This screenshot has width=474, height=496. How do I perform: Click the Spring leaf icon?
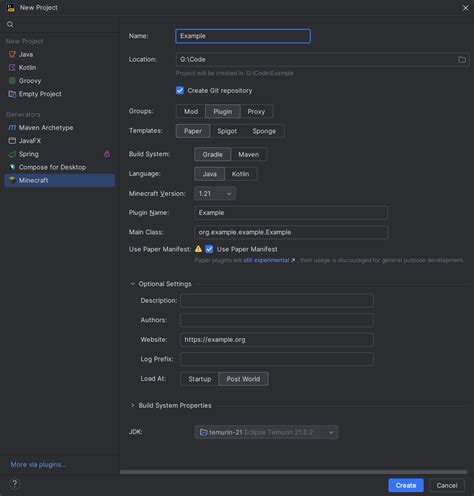pyautogui.click(x=12, y=154)
